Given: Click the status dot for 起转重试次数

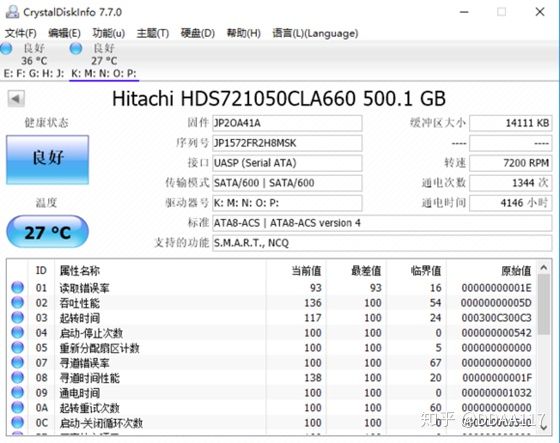Looking at the screenshot, I should coord(18,408).
